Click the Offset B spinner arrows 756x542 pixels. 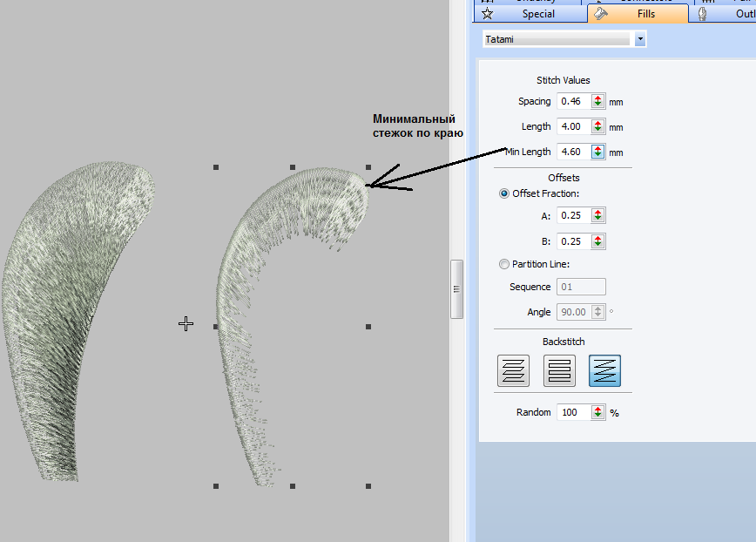[597, 241]
